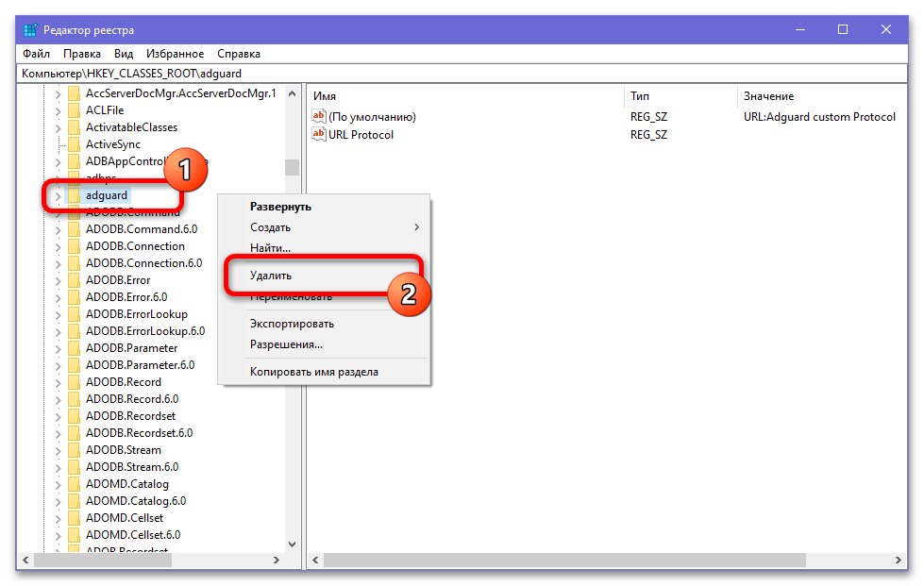The width and height of the screenshot is (924, 586).
Task: Click the ActivatableClasses folder icon
Action: (74, 127)
